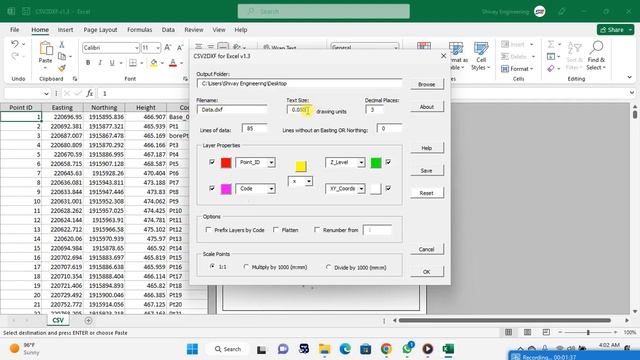This screenshot has width=640, height=360.
Task: Click the Insert Function fx icon
Action: (x=89, y=93)
